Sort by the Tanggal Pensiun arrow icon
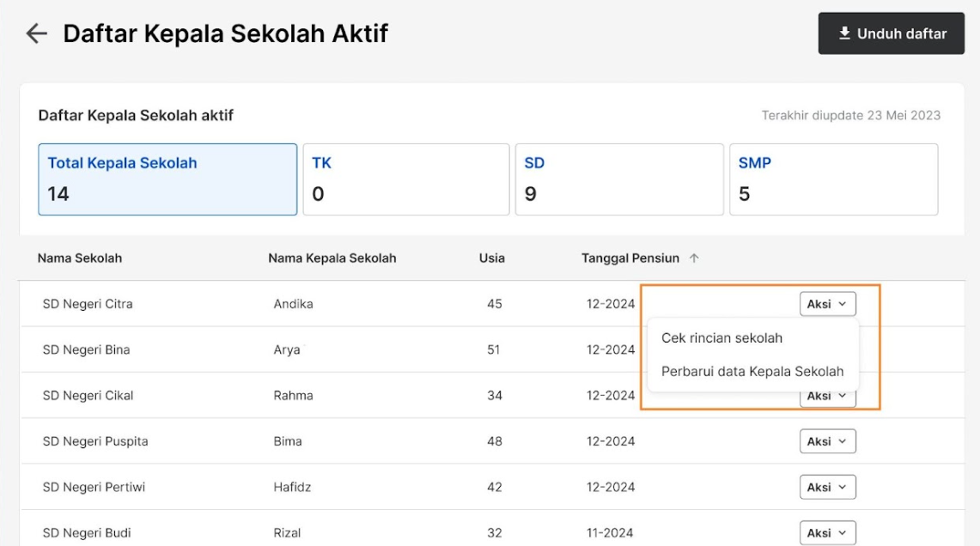980x546 pixels. 694,258
